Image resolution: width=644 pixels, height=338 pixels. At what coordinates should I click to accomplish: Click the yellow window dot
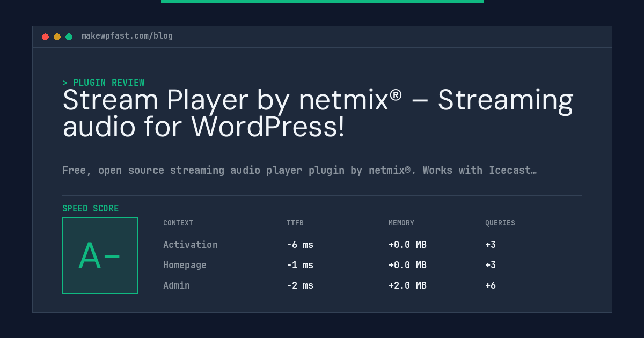pyautogui.click(x=57, y=36)
